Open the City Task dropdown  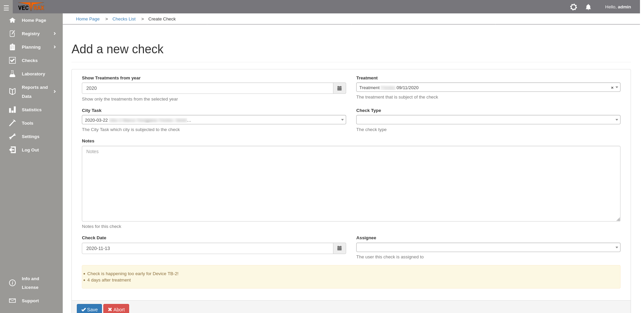(x=214, y=120)
